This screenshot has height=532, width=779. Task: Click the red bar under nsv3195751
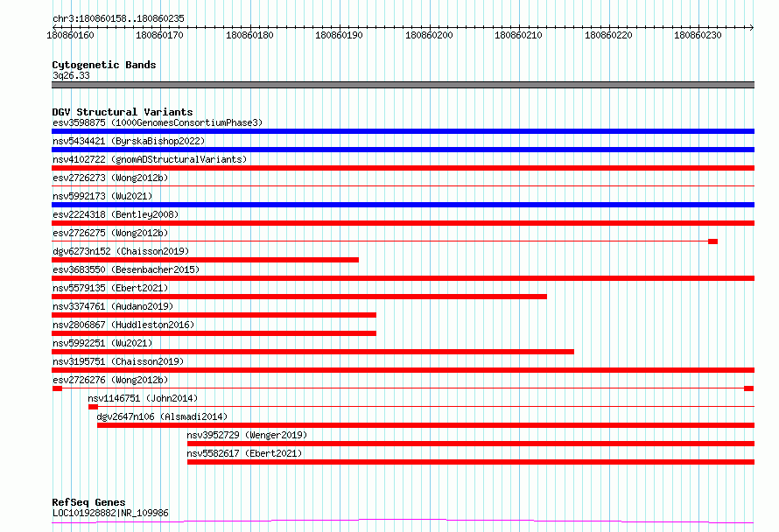(x=403, y=370)
